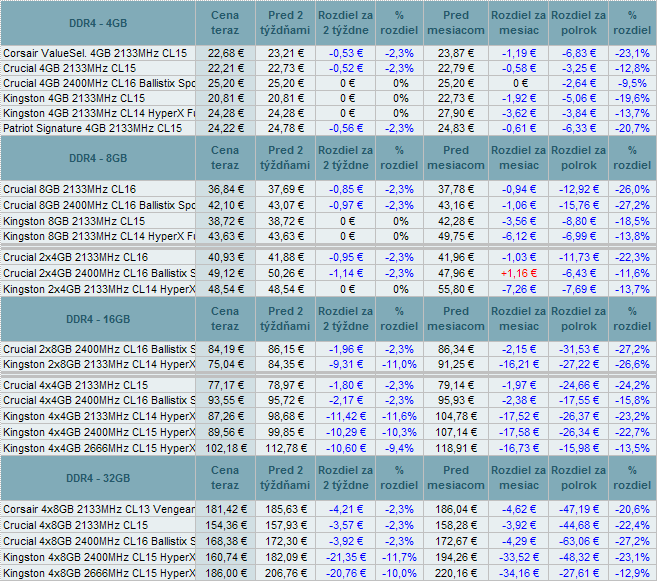
Task: Select current price cell 22,68 €
Action: click(225, 53)
